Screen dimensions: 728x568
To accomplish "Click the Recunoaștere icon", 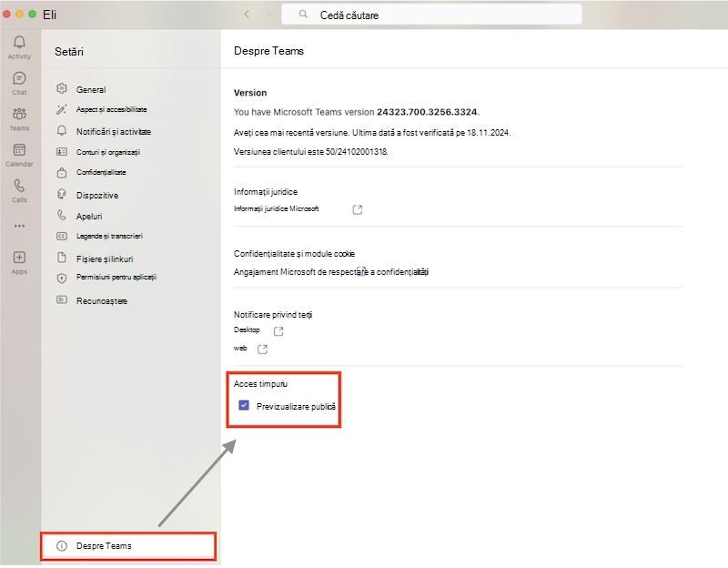I will [x=62, y=299].
